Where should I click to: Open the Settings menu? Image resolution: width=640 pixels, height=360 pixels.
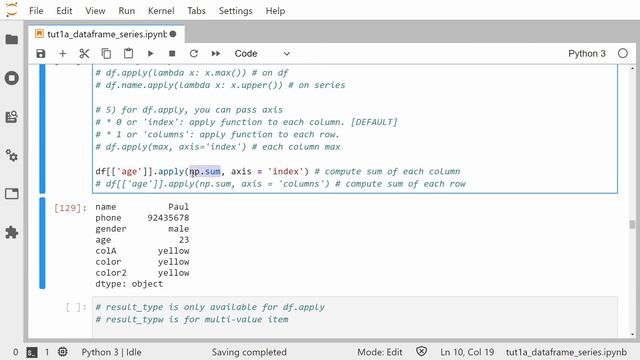tap(236, 11)
